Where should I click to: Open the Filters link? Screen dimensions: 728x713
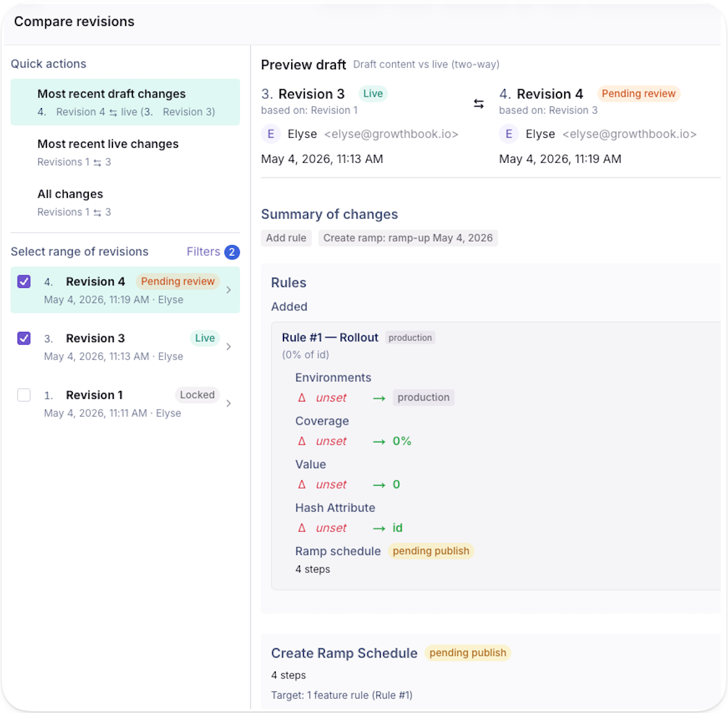pos(204,252)
